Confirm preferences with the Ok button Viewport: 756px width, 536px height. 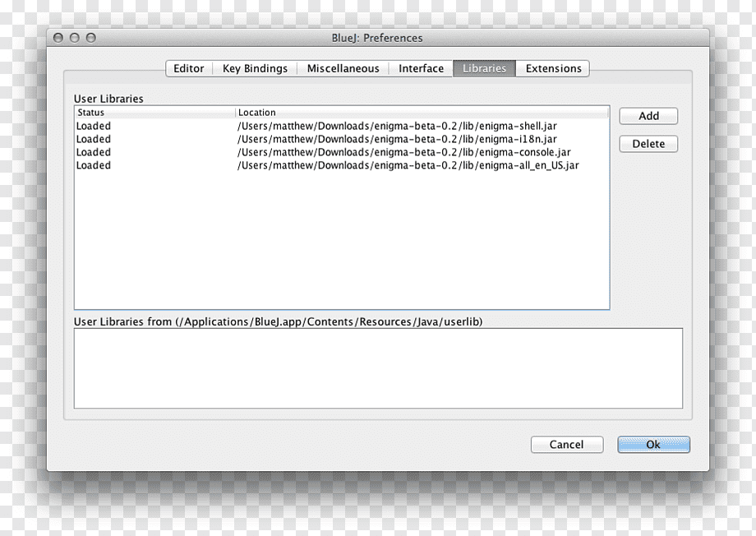point(653,444)
